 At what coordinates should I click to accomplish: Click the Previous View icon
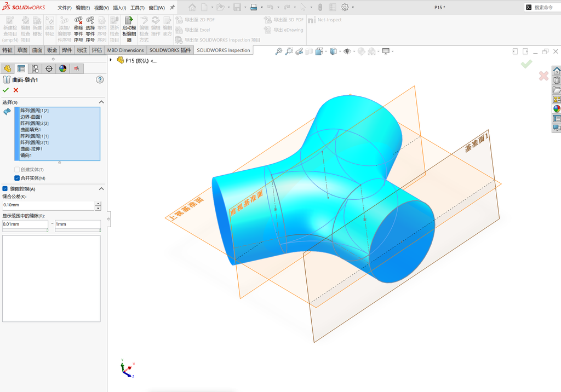pos(299,51)
